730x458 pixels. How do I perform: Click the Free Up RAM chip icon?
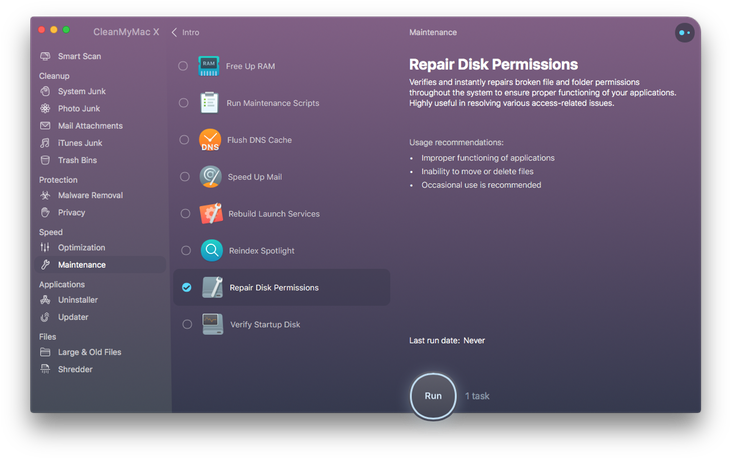(209, 66)
